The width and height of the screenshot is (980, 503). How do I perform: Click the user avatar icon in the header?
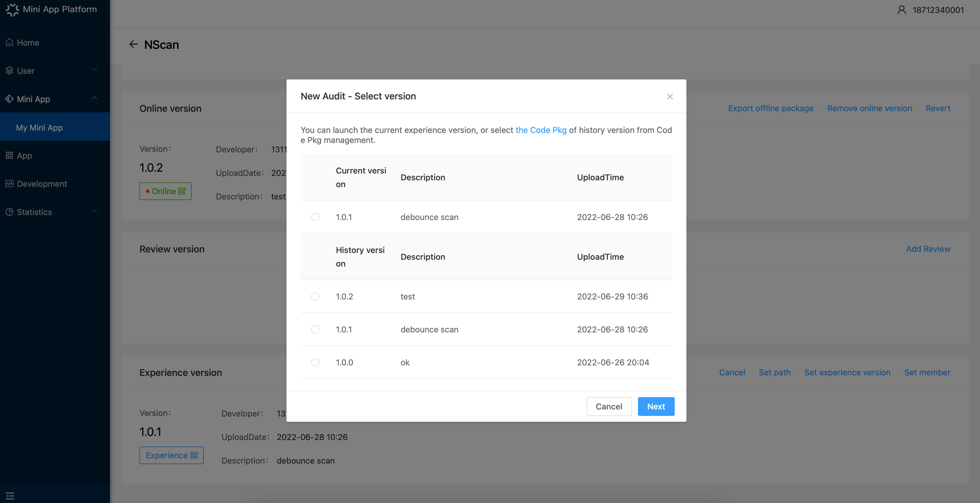click(x=901, y=9)
